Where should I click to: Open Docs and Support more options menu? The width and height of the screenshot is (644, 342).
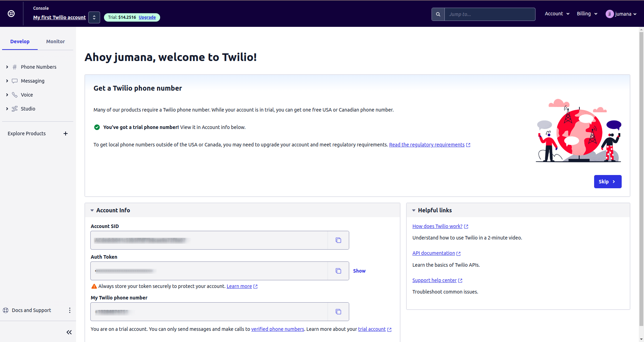[x=70, y=310]
